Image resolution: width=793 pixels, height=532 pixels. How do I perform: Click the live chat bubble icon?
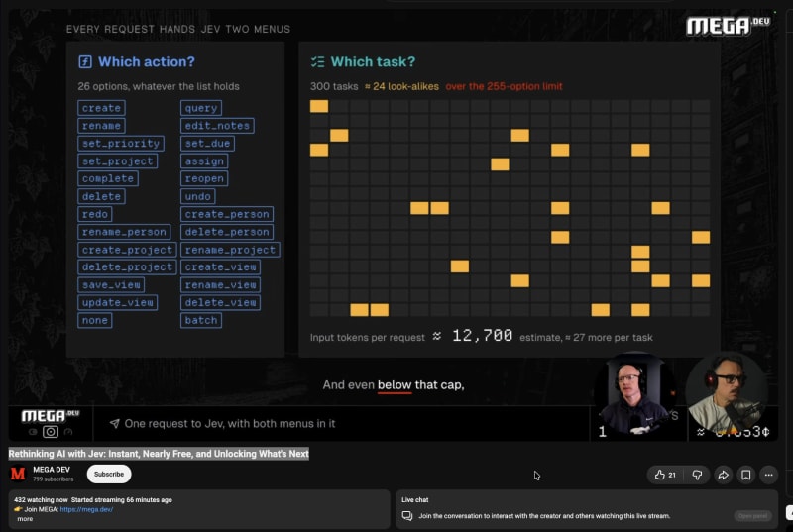pyautogui.click(x=407, y=516)
